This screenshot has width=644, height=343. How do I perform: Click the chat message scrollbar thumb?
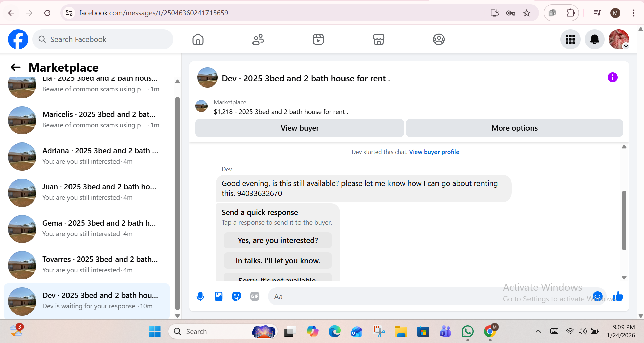pos(624,221)
